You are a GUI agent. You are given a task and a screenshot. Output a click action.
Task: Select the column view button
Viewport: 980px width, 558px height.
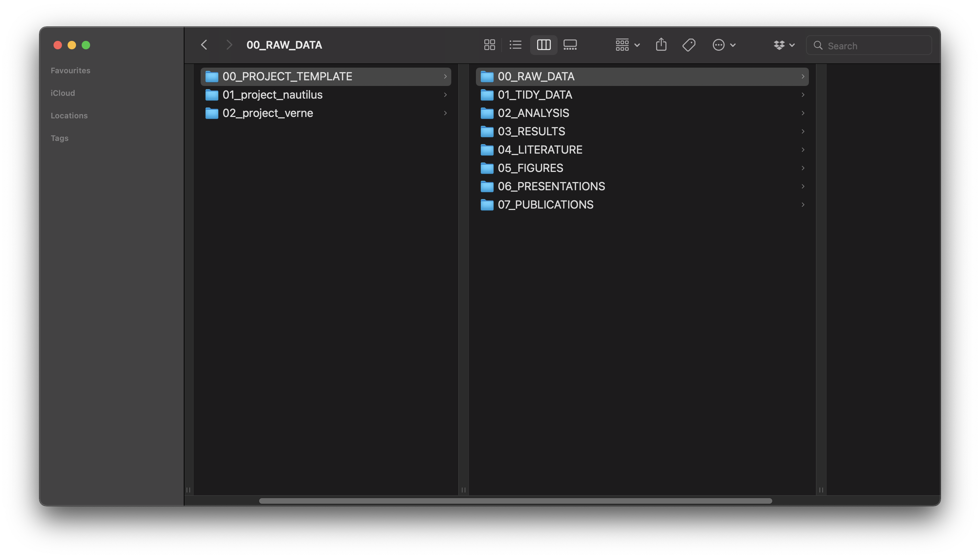click(544, 45)
